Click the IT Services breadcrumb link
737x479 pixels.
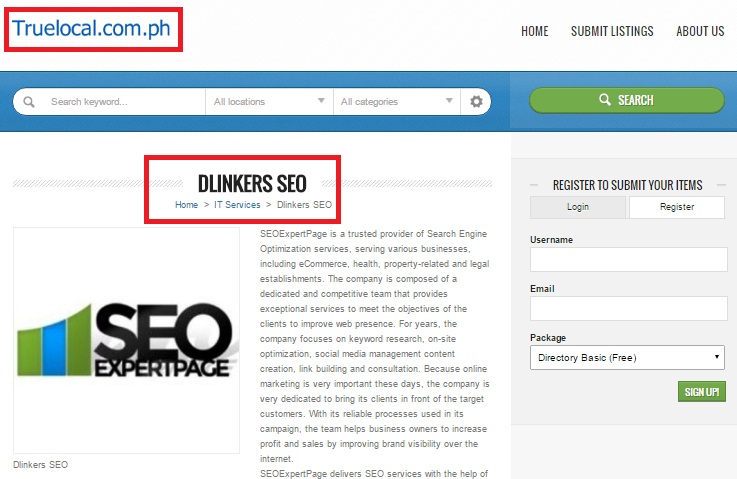pos(237,205)
